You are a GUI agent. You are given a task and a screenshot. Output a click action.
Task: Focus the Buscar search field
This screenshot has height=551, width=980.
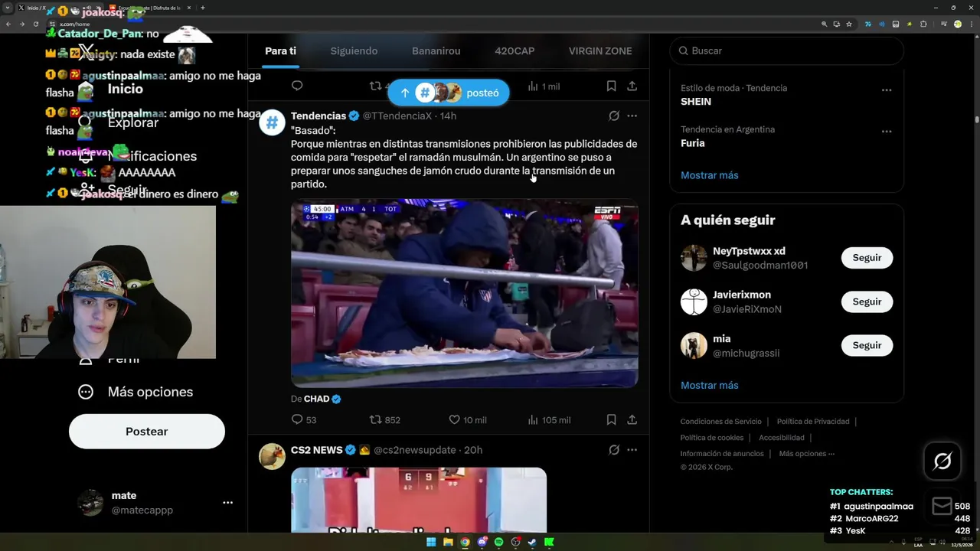(786, 51)
